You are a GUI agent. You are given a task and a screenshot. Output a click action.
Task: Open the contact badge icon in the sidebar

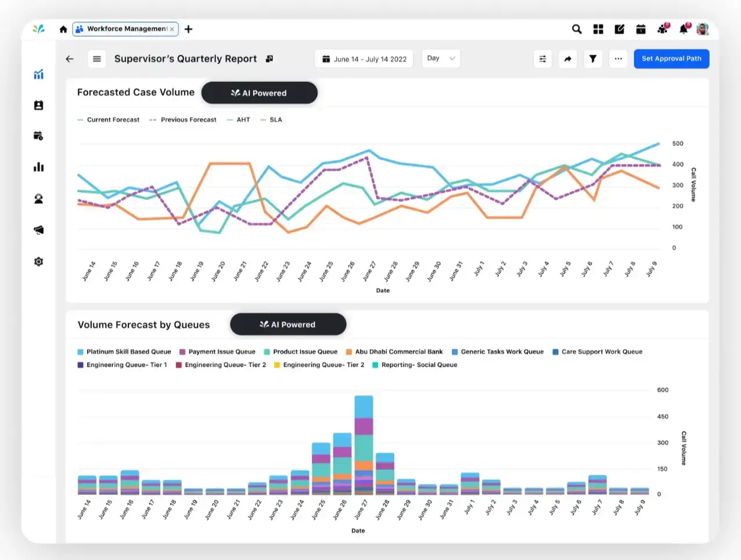[38, 105]
